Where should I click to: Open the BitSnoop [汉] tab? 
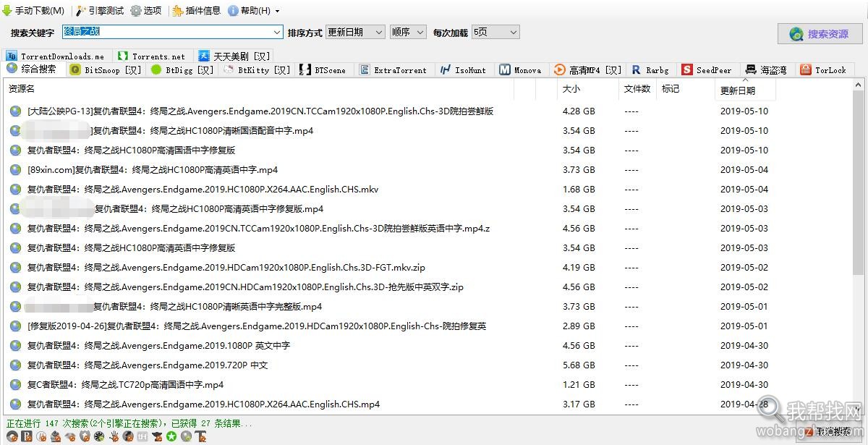point(106,70)
